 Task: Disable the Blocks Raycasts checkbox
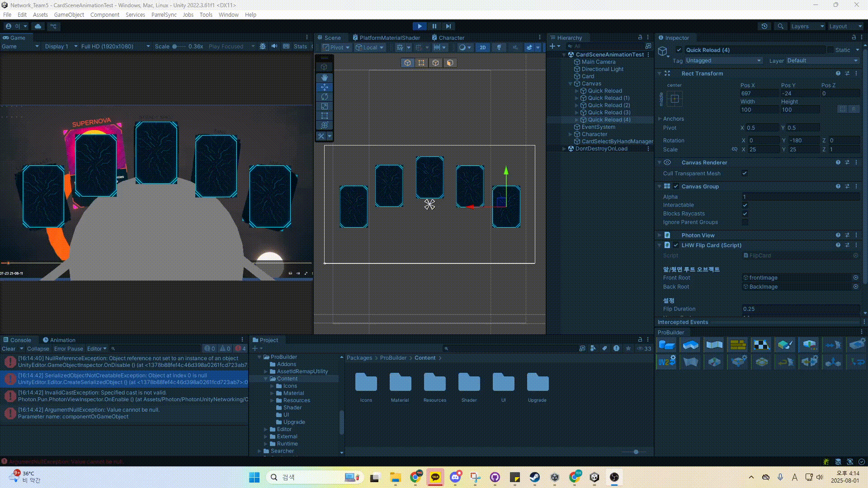coord(745,214)
